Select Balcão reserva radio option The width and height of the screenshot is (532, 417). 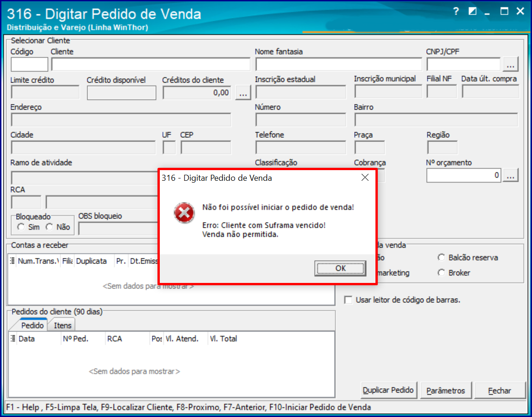[x=441, y=258]
